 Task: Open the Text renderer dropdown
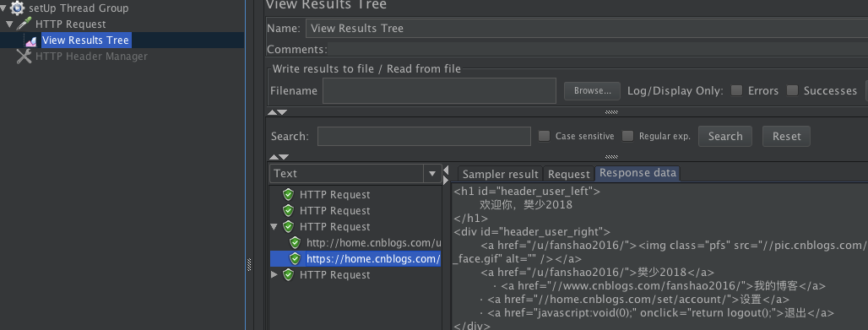431,174
